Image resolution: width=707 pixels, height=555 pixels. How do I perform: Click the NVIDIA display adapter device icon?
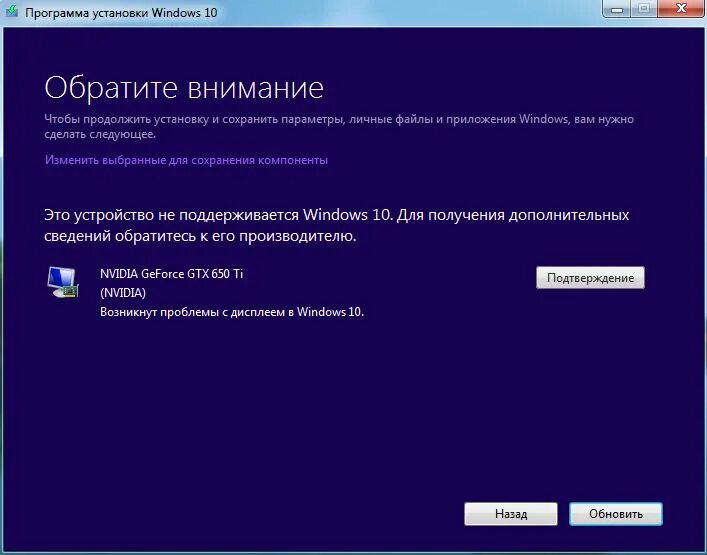[x=63, y=283]
